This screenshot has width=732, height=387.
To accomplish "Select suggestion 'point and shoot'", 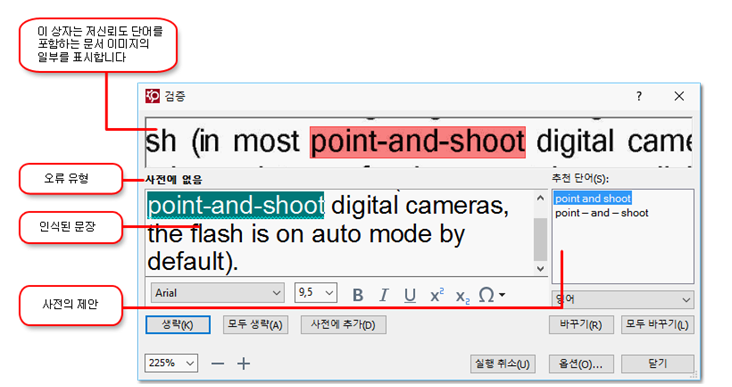I will (x=593, y=198).
